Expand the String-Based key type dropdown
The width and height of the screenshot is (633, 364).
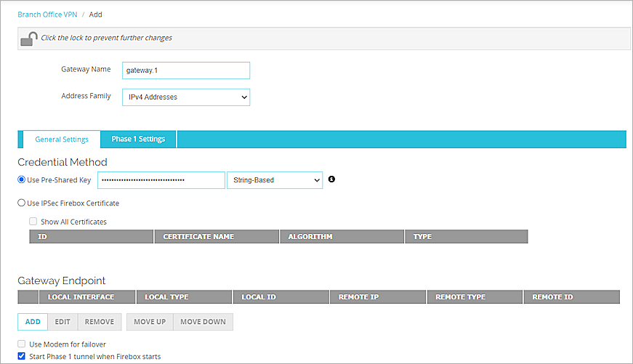[274, 179]
